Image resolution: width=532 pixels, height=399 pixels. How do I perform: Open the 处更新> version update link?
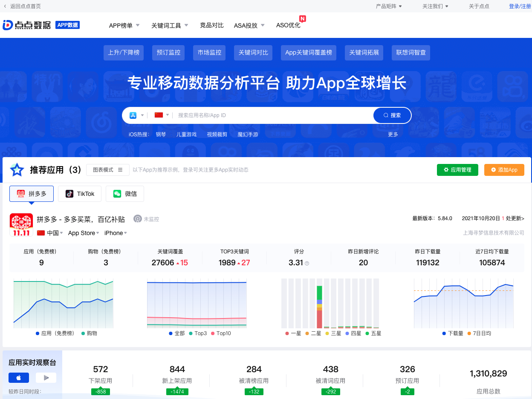coord(515,218)
